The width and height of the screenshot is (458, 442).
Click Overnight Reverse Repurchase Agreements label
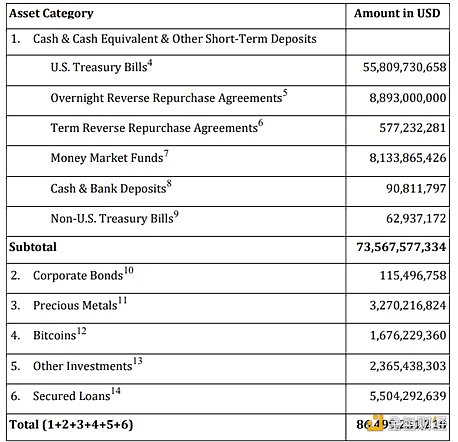point(166,98)
